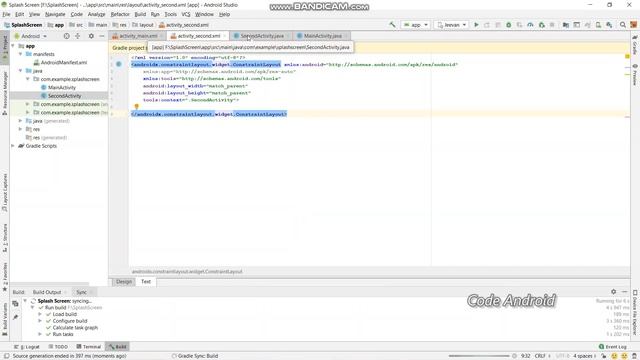Switch to the Design editor tab
The image size is (640, 360).
tap(124, 282)
